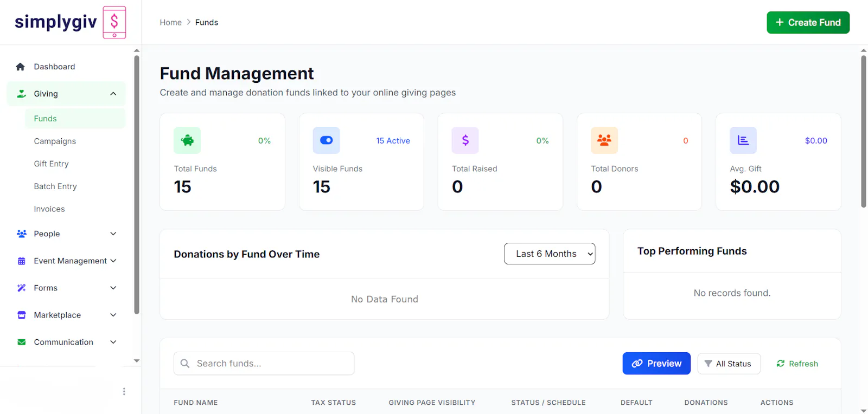868x414 pixels.
Task: Click the breadcrumb chevron separator
Action: click(189, 22)
